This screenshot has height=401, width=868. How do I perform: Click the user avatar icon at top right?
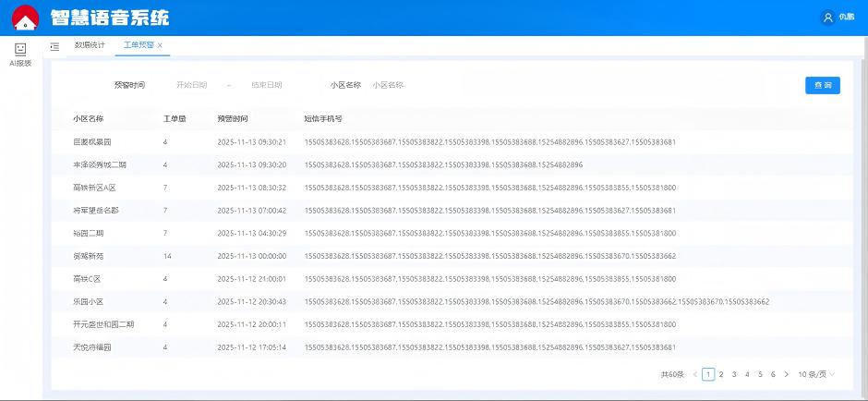tap(827, 18)
